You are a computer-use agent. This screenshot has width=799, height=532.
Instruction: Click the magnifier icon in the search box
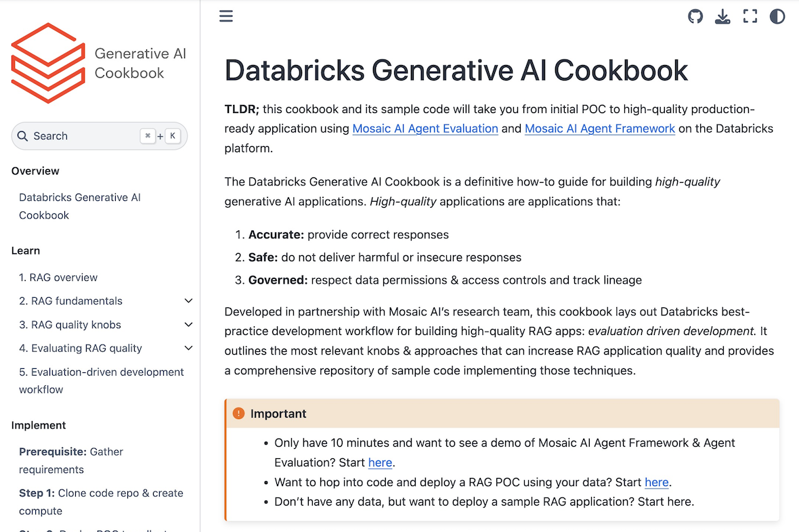point(23,136)
